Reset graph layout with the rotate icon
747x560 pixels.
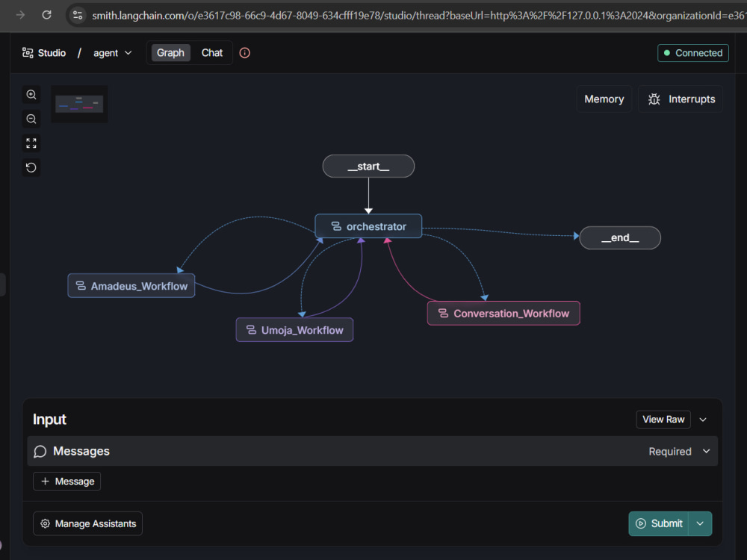point(31,167)
